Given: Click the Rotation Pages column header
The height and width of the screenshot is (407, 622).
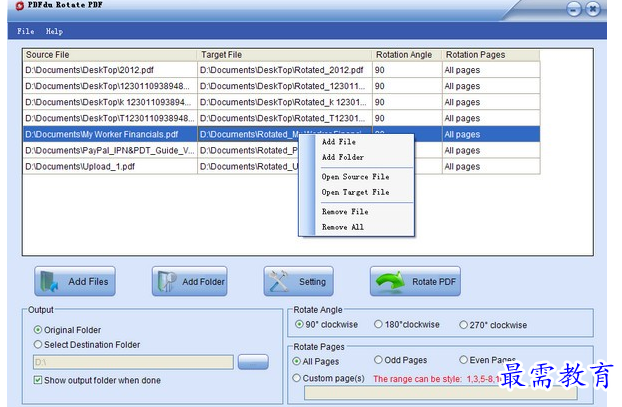Looking at the screenshot, I should tap(491, 55).
